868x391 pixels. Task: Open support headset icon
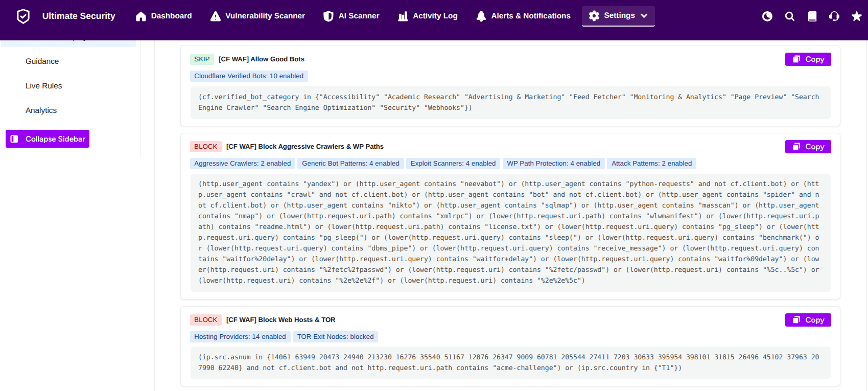[x=834, y=16]
